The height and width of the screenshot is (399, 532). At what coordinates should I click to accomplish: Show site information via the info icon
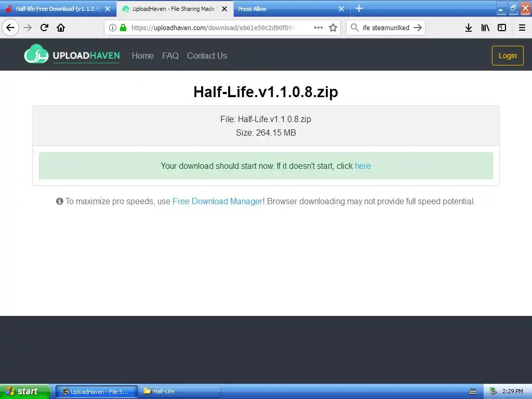(113, 28)
